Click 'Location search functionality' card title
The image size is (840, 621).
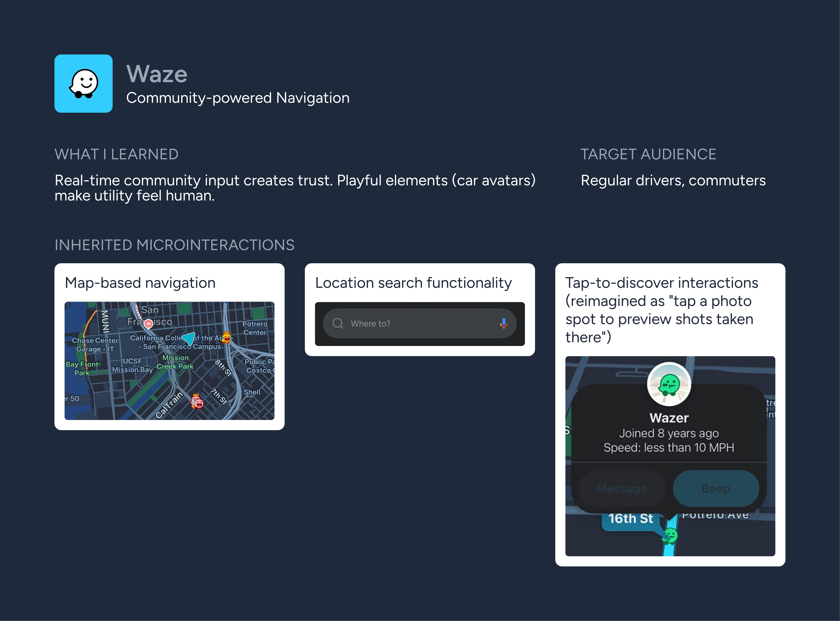(413, 283)
